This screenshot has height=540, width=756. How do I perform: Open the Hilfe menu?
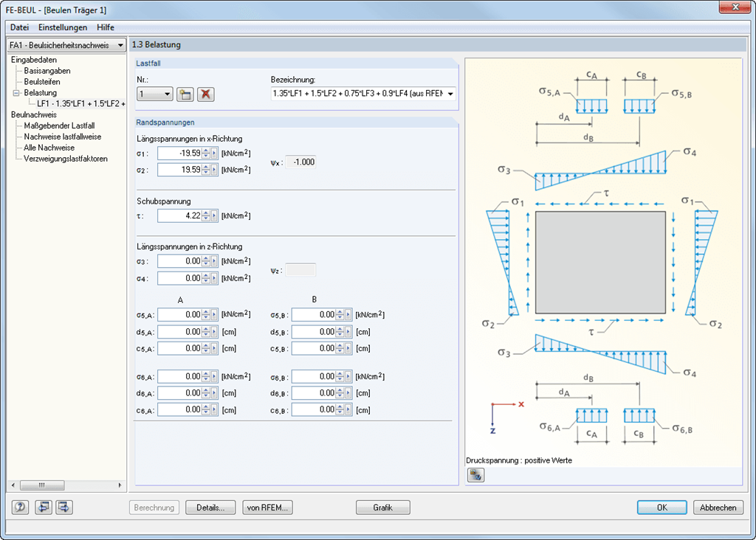[105, 27]
